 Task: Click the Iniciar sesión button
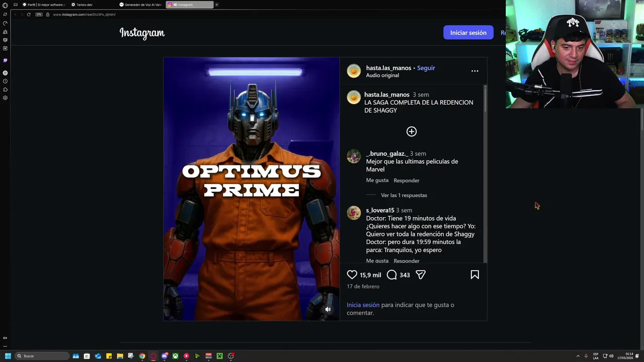coord(468,33)
